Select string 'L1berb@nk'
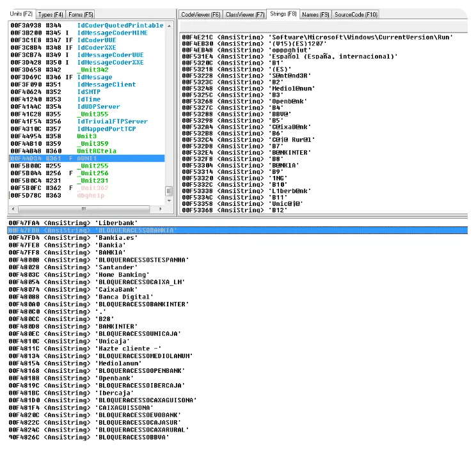The height and width of the screenshot is (449, 476). (x=290, y=191)
